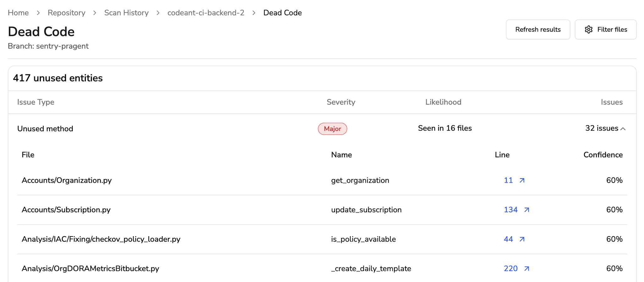644x282 pixels.
Task: Open external link arrow beside line 220
Action: [x=527, y=269]
